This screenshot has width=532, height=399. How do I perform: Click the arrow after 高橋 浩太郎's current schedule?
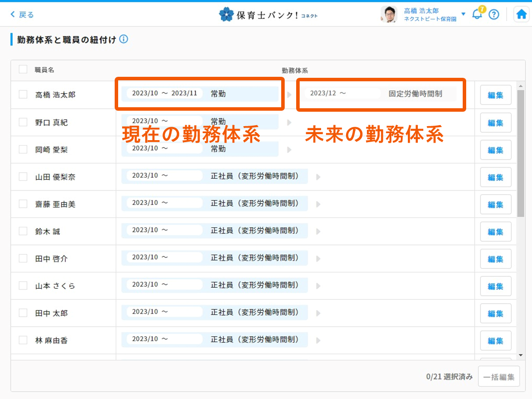[x=289, y=94]
